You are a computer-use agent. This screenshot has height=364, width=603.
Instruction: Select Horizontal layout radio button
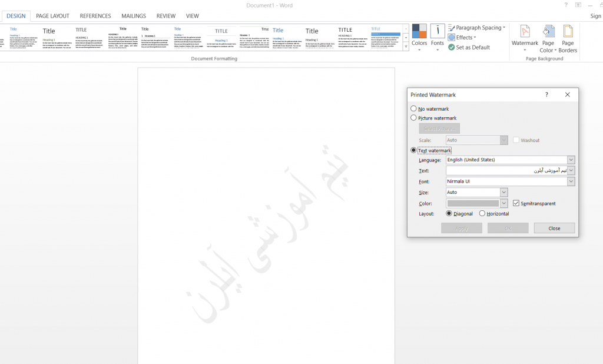tap(482, 214)
